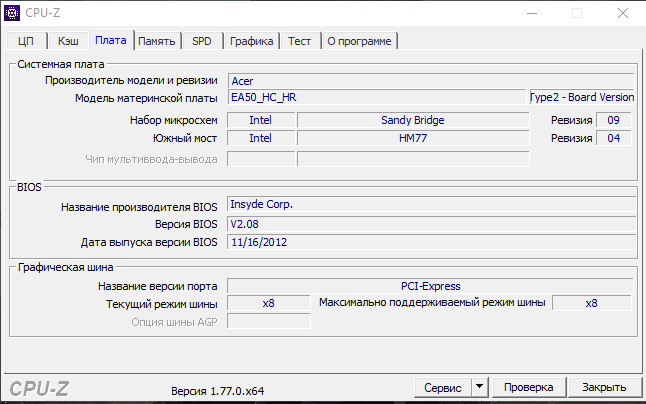646x404 pixels.
Task: Click the Закрыть button
Action: pos(604,388)
